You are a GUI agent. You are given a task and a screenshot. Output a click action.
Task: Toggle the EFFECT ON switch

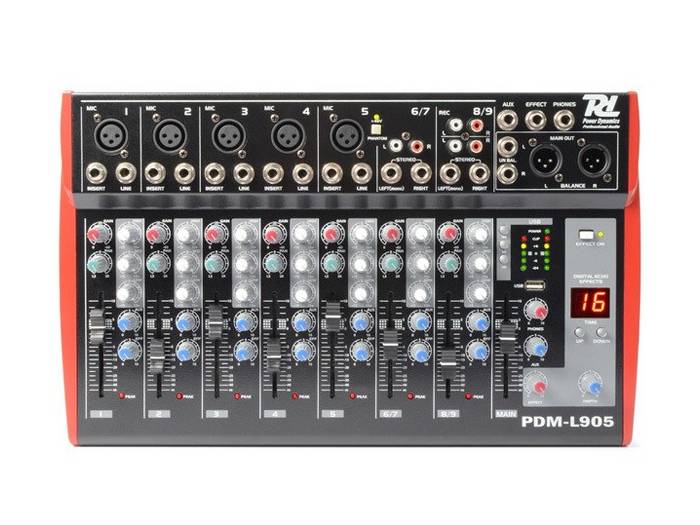(x=586, y=235)
